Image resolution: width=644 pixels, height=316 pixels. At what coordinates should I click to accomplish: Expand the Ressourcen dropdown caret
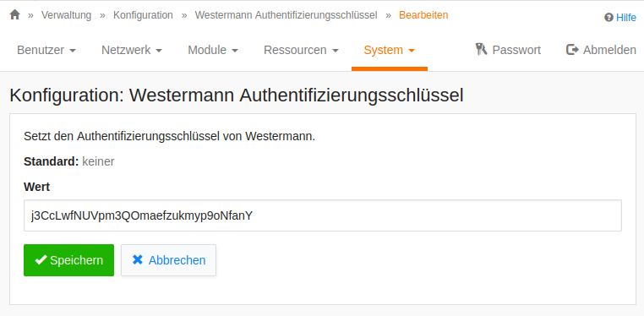336,51
